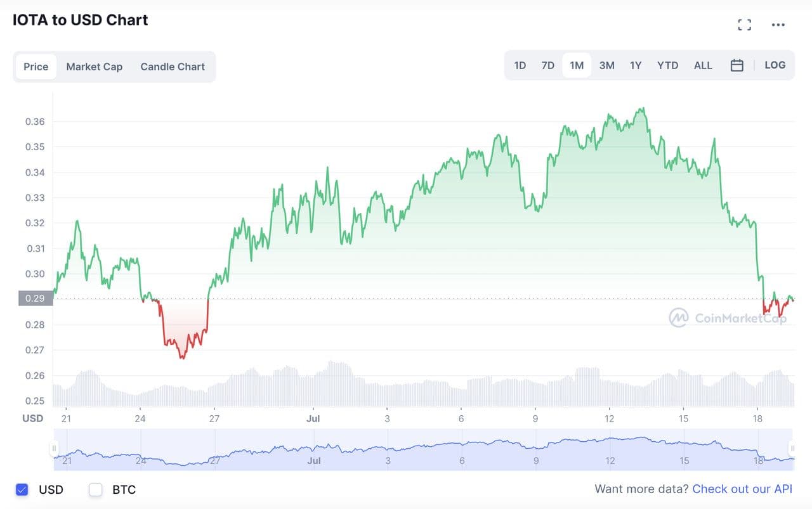Uncheck the USD currency checkbox

(22, 489)
